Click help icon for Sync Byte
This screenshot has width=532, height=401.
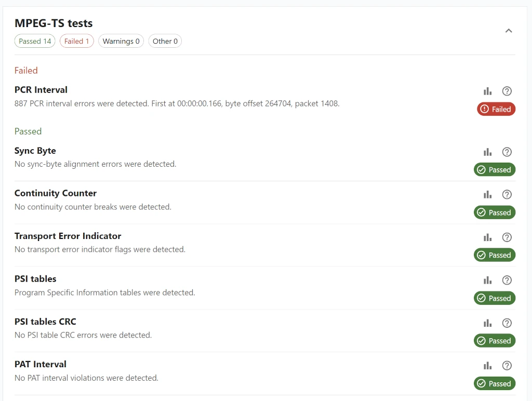coord(507,152)
